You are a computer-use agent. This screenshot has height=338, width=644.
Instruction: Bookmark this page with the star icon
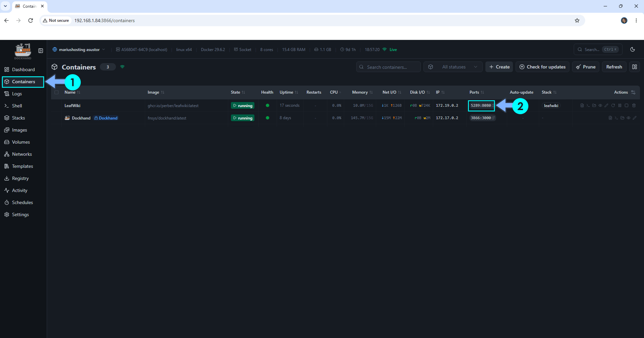(x=577, y=20)
